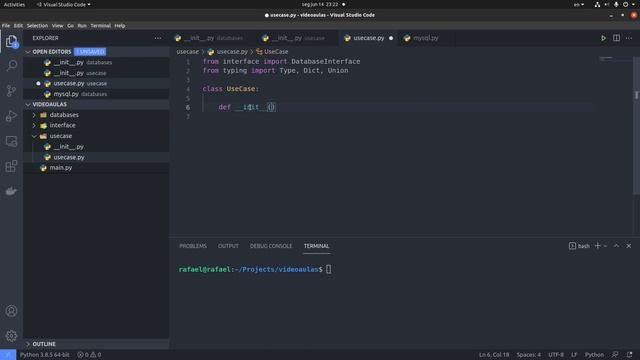Screen dimensions: 640x360
Task: Open the Go menu
Action: tap(71, 26)
